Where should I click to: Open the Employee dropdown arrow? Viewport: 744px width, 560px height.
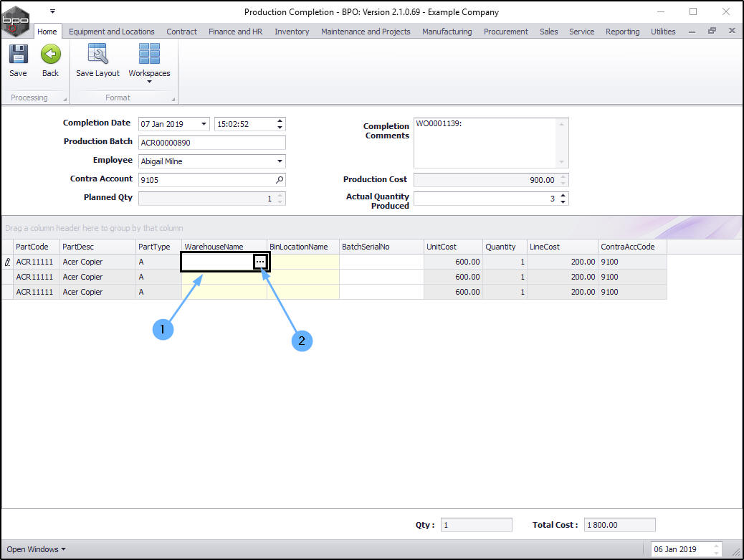[x=280, y=161]
